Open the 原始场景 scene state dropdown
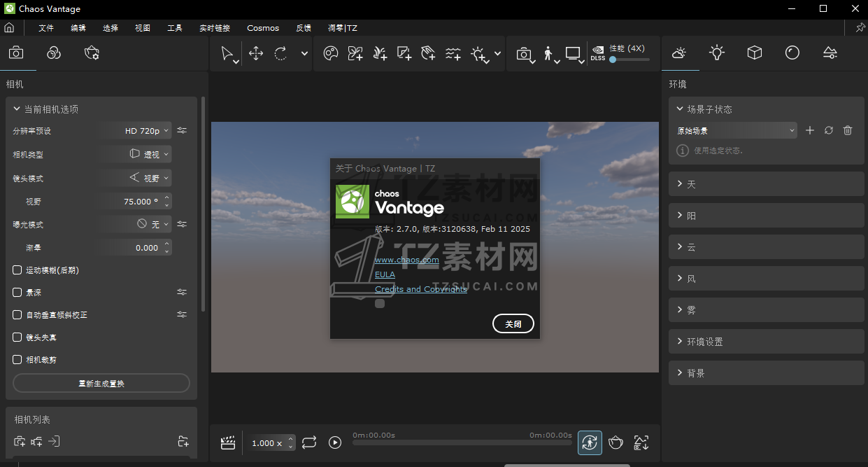This screenshot has width=868, height=467. (x=736, y=130)
